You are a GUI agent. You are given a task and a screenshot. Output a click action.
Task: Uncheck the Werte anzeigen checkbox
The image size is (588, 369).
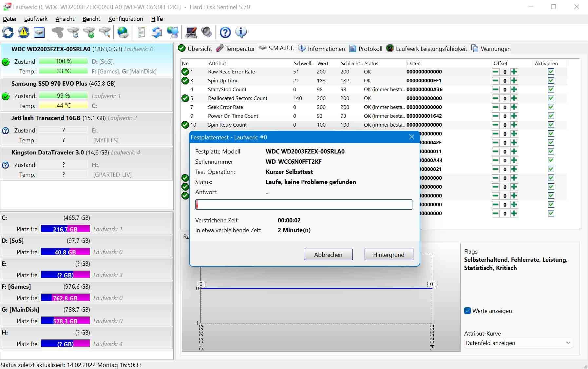point(467,311)
